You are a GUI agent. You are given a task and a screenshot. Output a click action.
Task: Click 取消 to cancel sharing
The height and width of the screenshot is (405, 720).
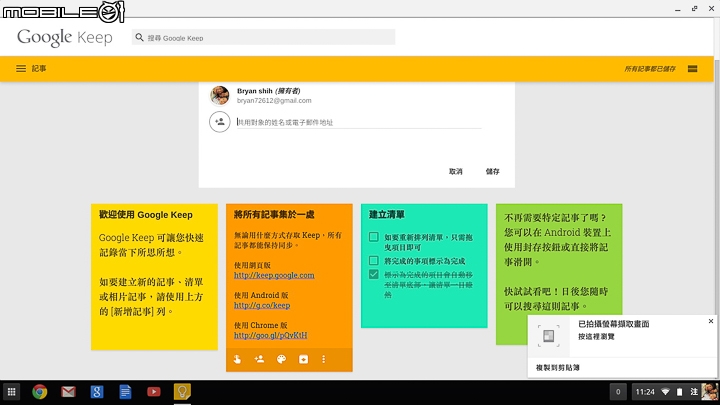(456, 171)
